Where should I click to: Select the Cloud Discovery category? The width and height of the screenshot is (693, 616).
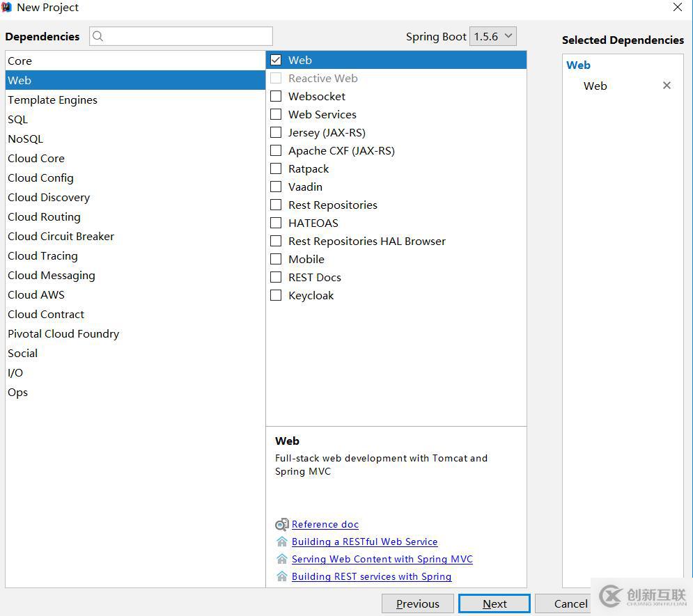[135, 198]
